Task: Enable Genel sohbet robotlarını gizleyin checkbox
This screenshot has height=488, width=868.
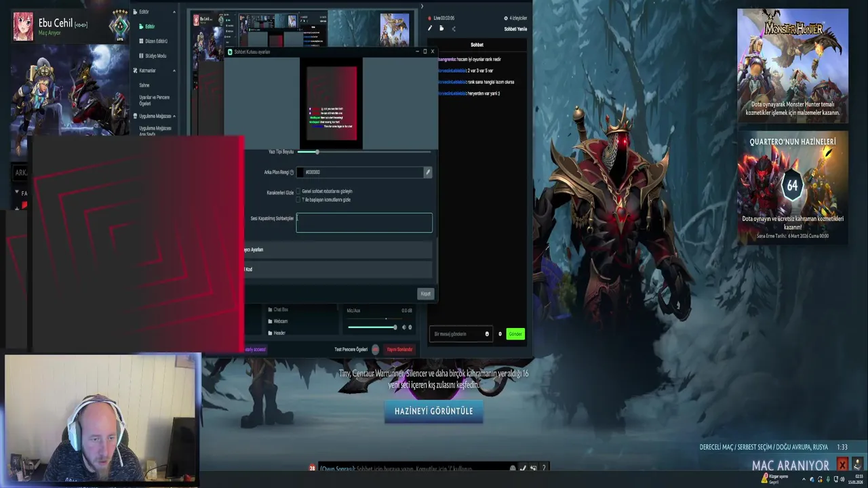Action: 298,191
